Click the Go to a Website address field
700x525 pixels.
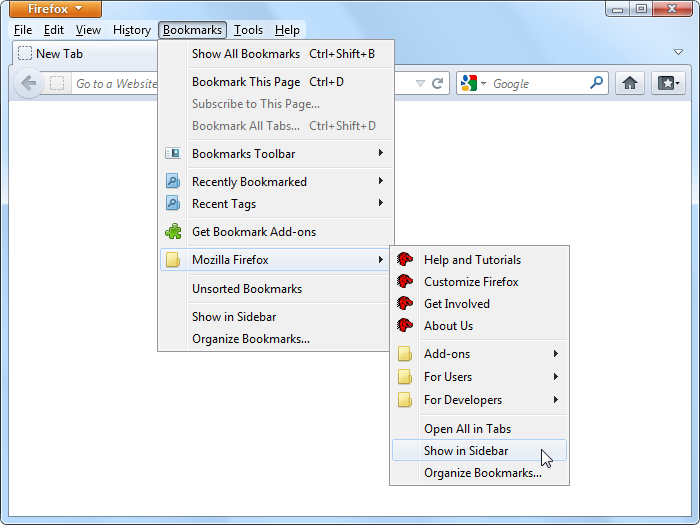point(115,84)
